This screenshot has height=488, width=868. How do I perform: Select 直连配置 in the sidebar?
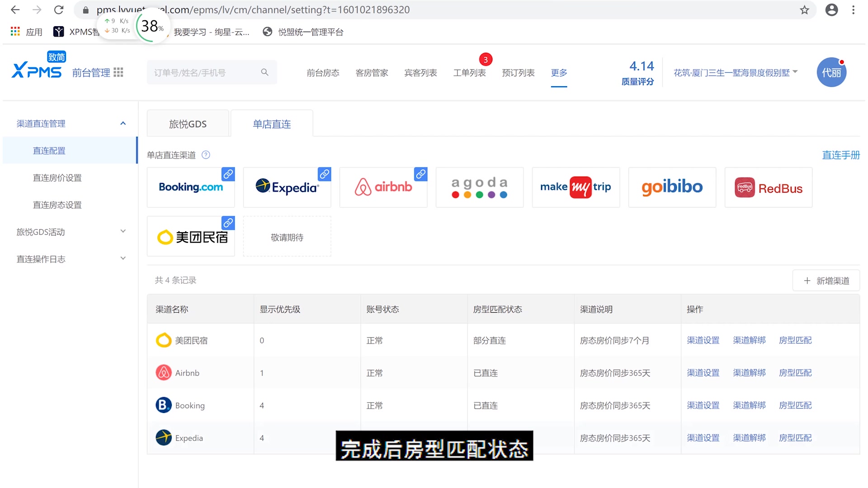tap(70, 150)
